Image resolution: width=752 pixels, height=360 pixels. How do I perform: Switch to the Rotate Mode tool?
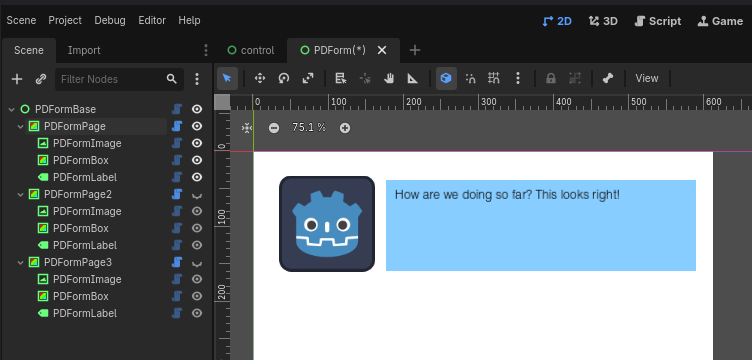[x=284, y=78]
